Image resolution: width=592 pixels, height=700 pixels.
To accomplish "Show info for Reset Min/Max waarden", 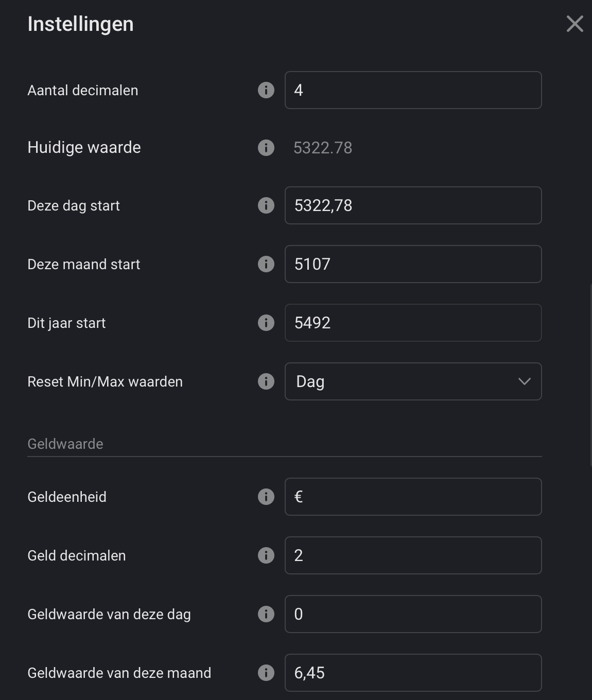I will [266, 382].
